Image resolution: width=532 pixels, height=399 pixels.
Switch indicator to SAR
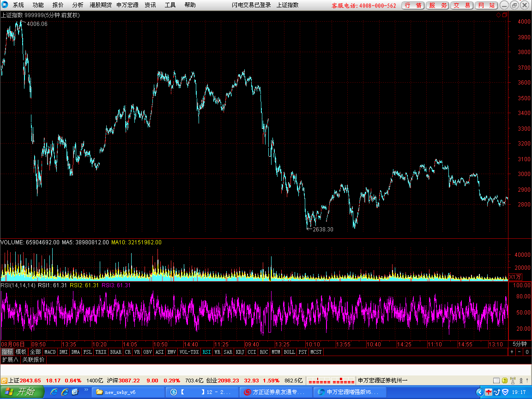pos(228,352)
